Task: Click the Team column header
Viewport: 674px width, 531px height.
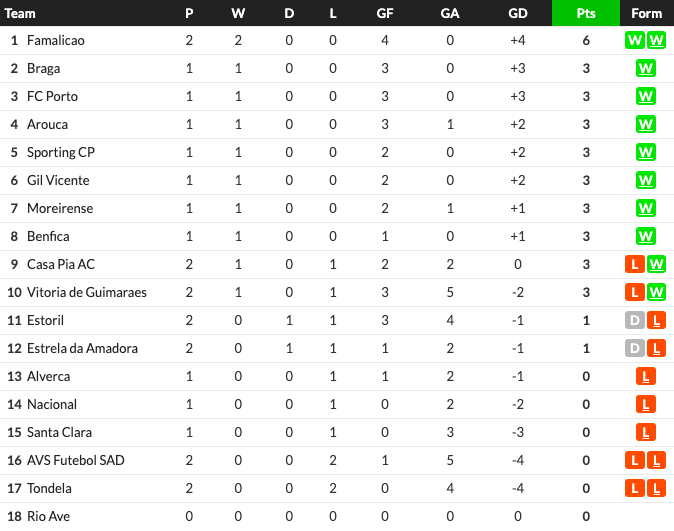Action: pos(20,13)
